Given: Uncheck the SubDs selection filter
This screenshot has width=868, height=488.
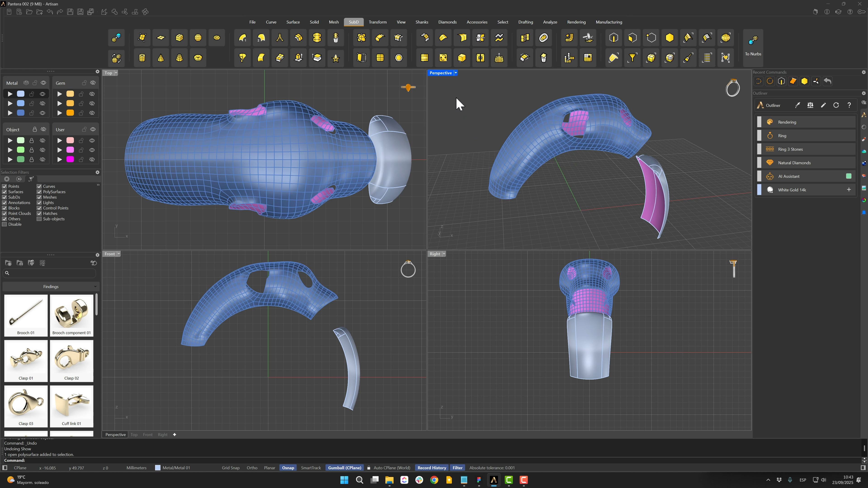Looking at the screenshot, I should [x=4, y=197].
